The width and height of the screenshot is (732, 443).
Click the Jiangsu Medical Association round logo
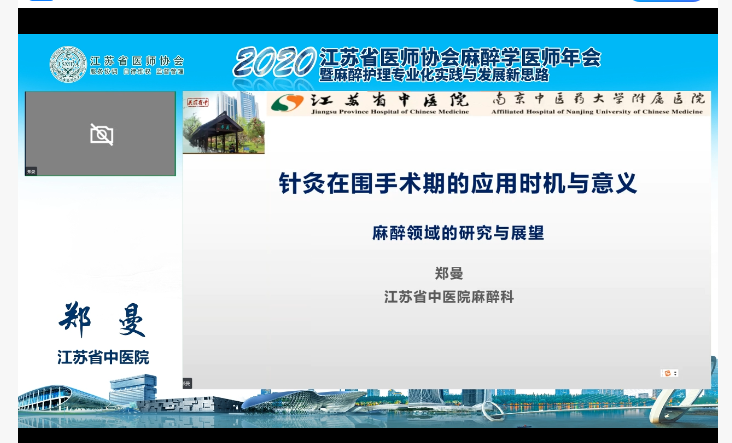[x=67, y=65]
